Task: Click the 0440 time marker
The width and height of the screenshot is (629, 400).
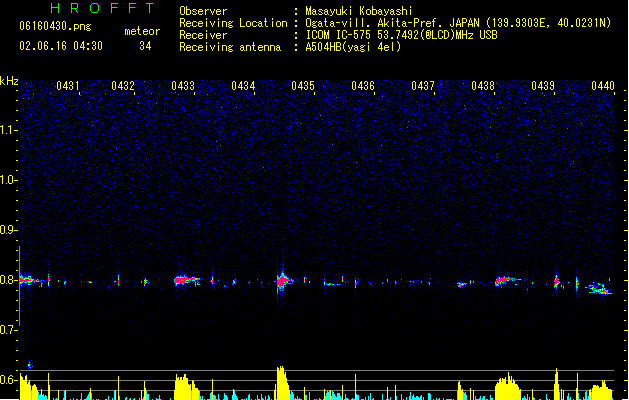Action: (x=603, y=85)
